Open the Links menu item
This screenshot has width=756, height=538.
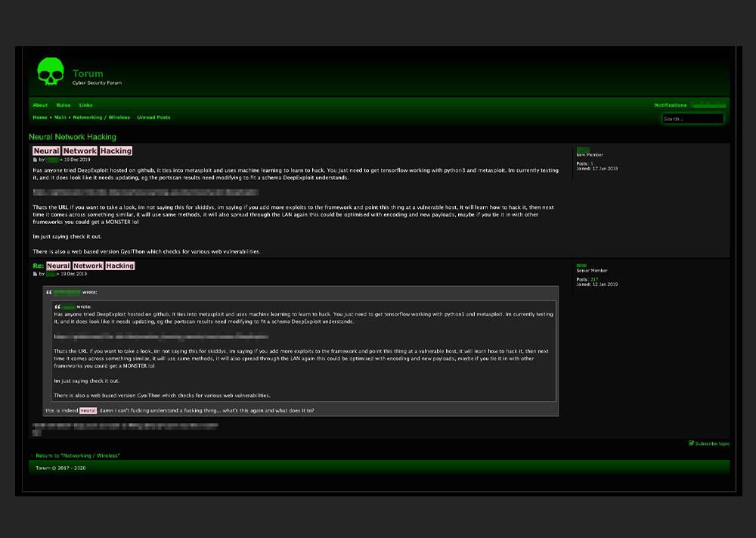[85, 105]
